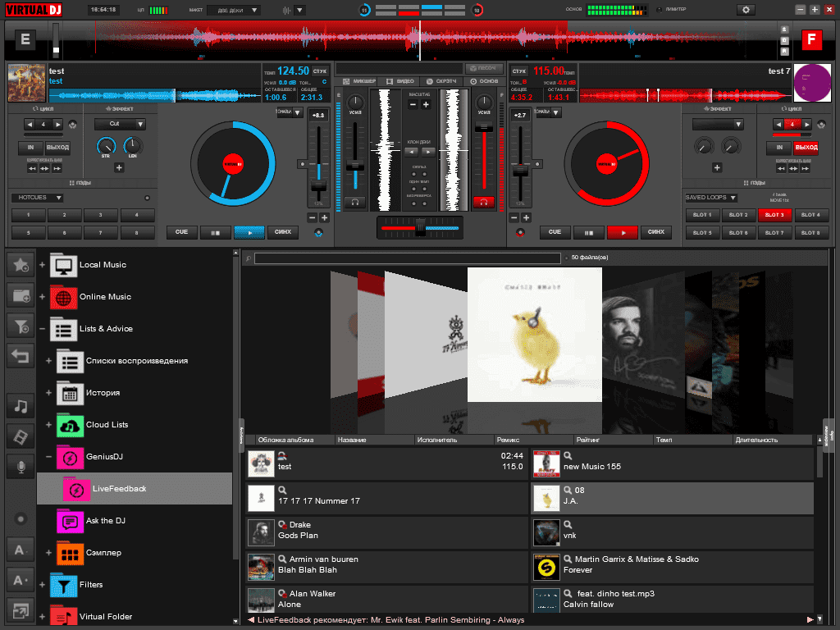Click the small 'A·' font size icon
840x630 pixels.
click(21, 581)
